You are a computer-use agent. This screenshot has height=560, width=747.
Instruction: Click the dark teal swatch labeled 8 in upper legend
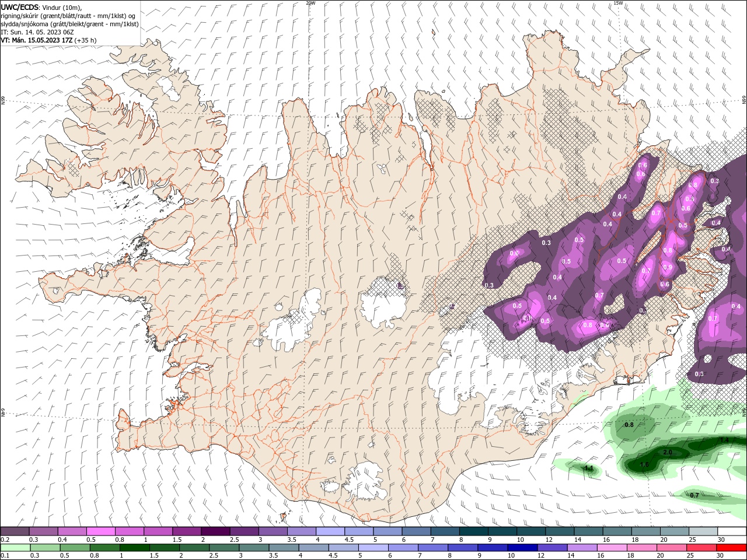tap(473, 531)
